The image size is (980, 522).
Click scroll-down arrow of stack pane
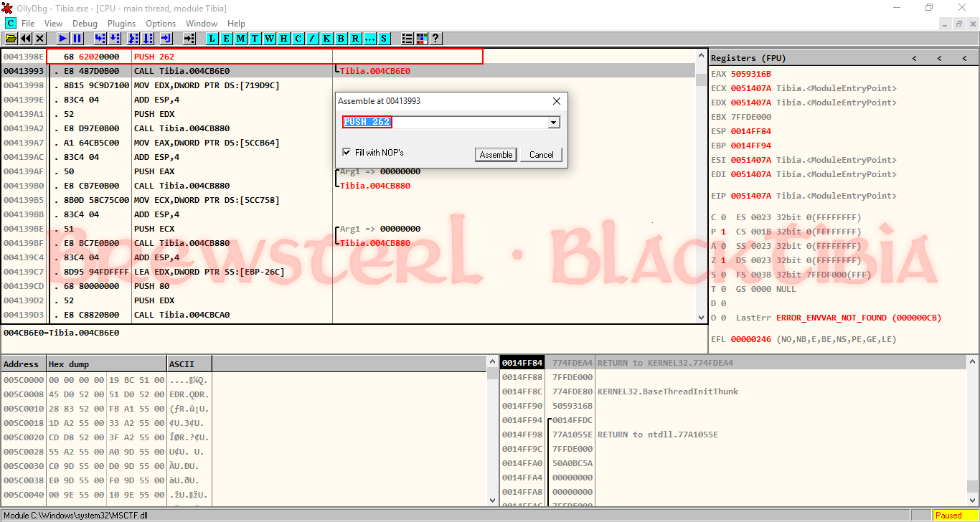click(972, 500)
